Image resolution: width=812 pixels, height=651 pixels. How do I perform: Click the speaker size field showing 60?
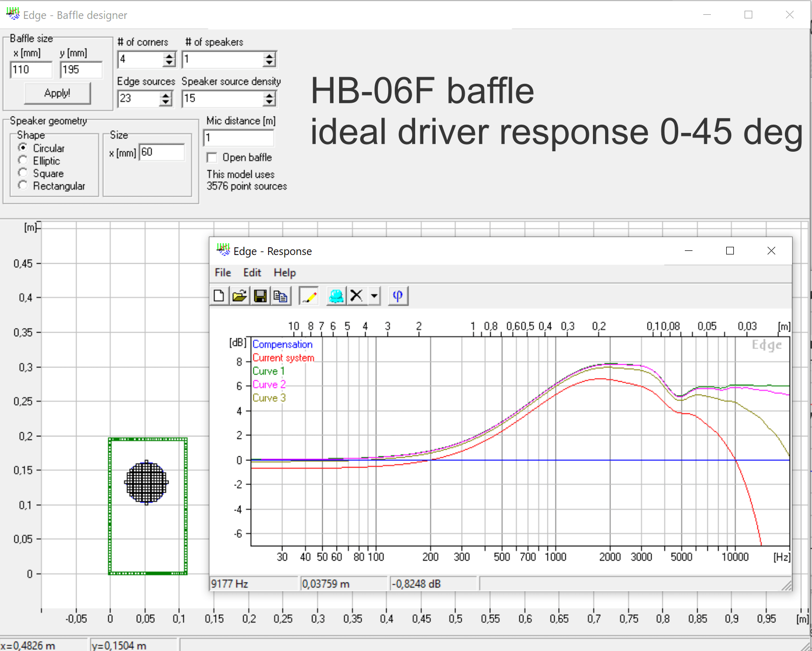(162, 152)
